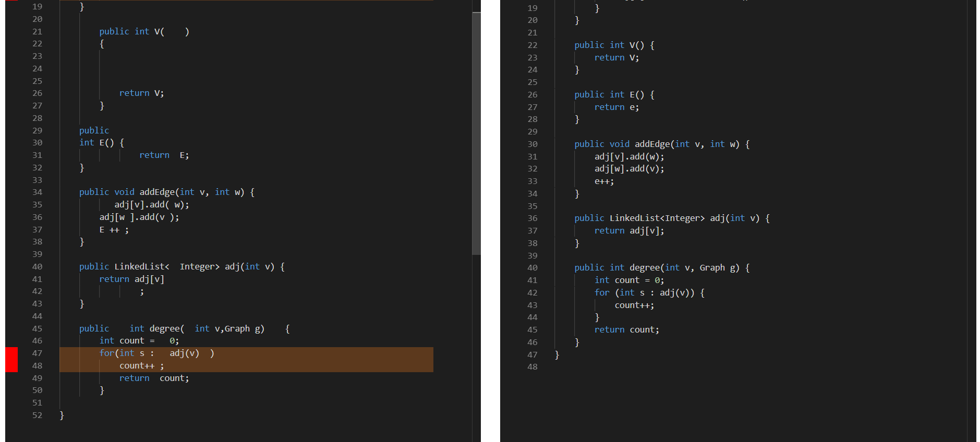Viewport: 980px width, 442px height.
Task: Click 'adj[w].add(v);' in the right editor
Action: (629, 169)
